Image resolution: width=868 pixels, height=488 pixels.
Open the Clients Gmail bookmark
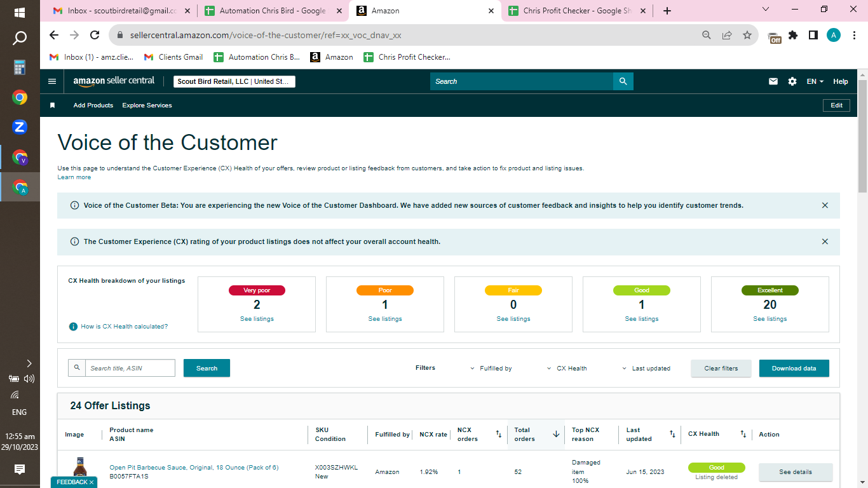tap(173, 57)
